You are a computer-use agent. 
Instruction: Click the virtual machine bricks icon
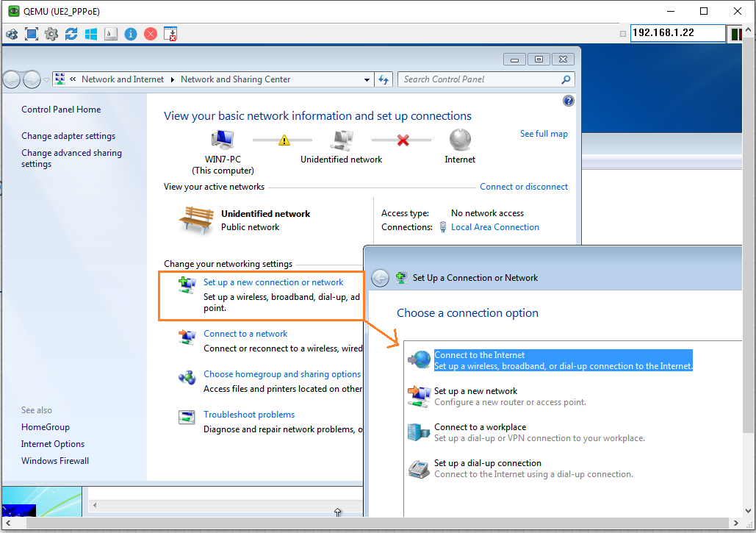(x=12, y=34)
